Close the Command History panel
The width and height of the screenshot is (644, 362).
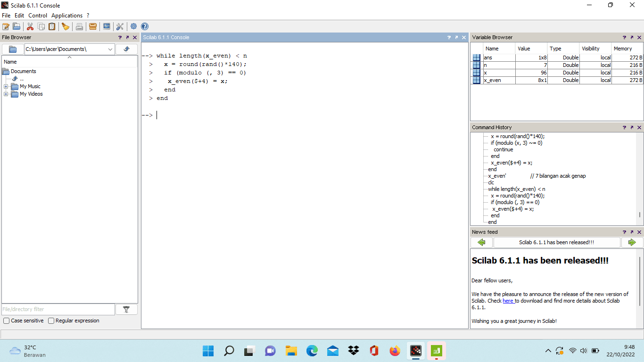point(639,127)
